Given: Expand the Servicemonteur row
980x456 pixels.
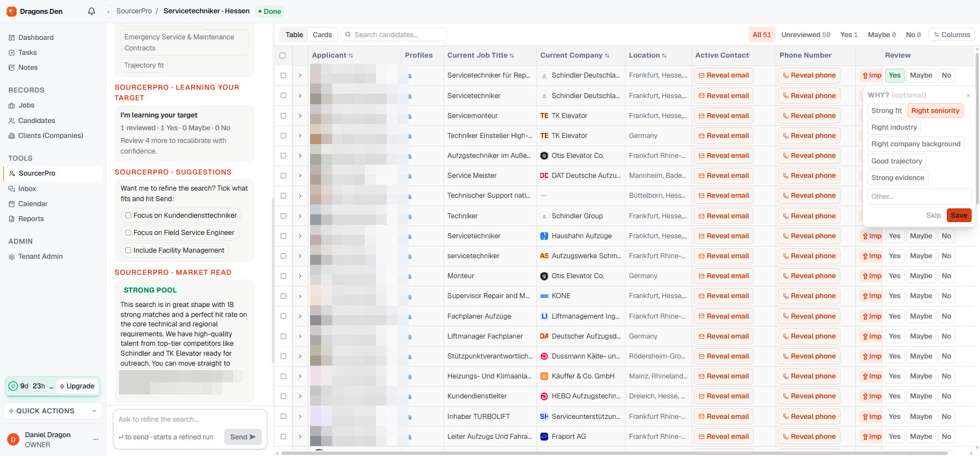Looking at the screenshot, I should pyautogui.click(x=300, y=116).
